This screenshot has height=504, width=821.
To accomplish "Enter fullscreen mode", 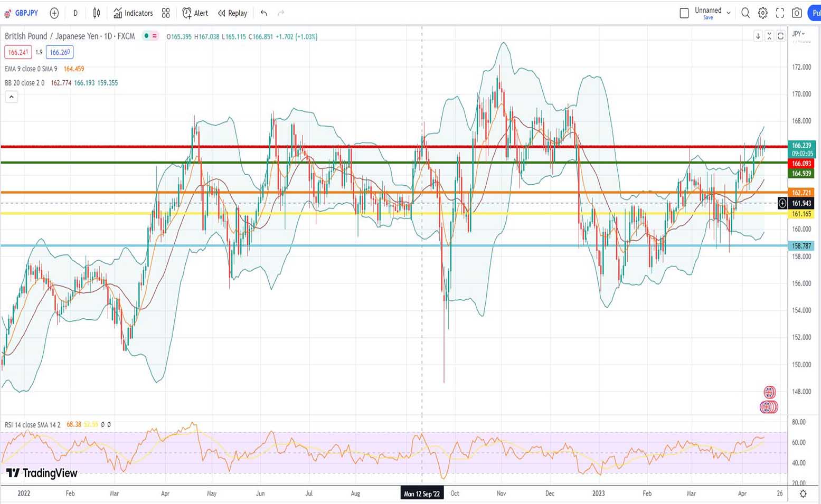I will point(780,13).
